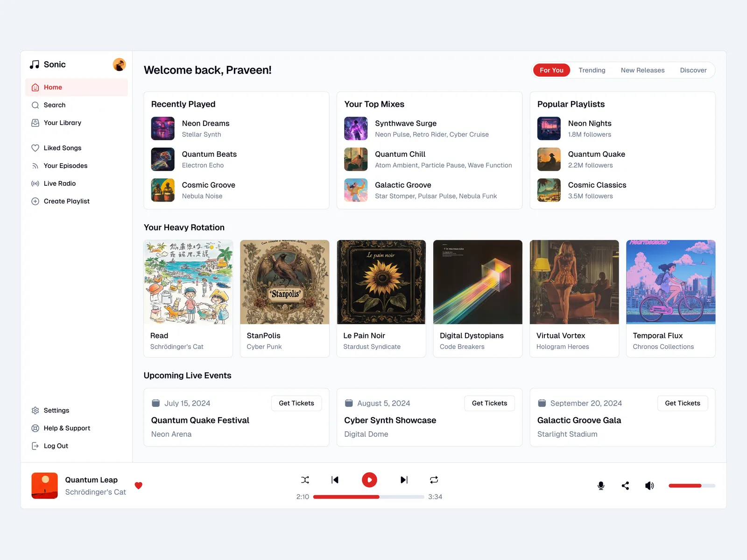This screenshot has height=560, width=747.
Task: Click the share icon in player bar
Action: click(625, 486)
